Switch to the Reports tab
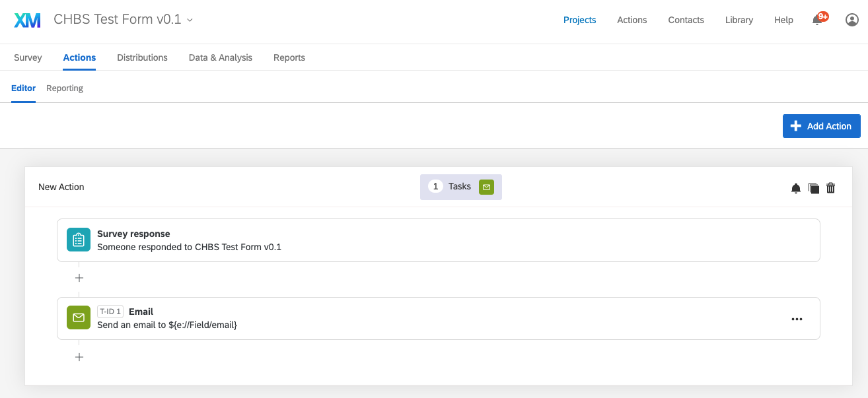 (x=289, y=57)
